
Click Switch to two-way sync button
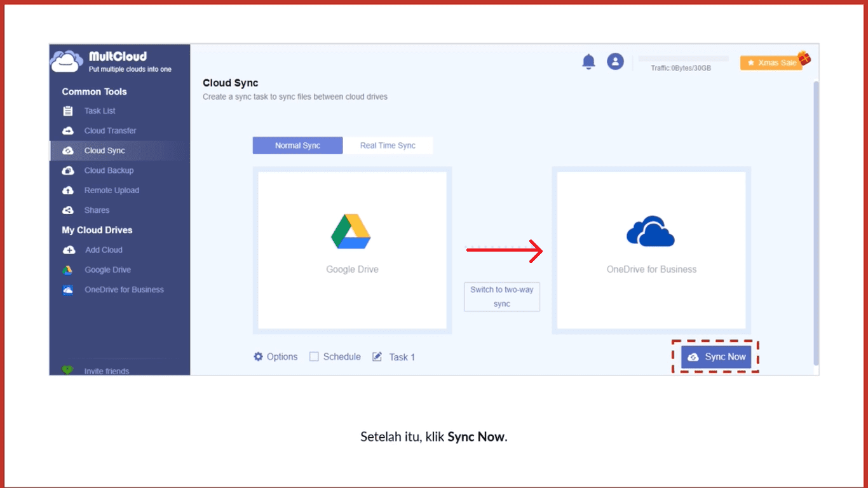point(501,297)
